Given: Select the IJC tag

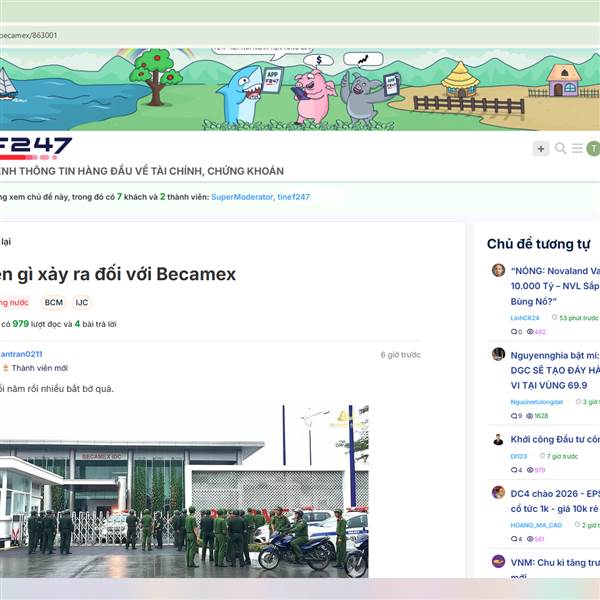Looking at the screenshot, I should point(82,302).
